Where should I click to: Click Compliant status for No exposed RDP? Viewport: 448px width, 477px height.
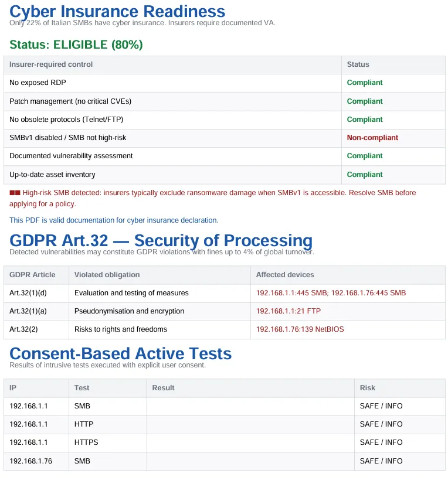pos(365,83)
